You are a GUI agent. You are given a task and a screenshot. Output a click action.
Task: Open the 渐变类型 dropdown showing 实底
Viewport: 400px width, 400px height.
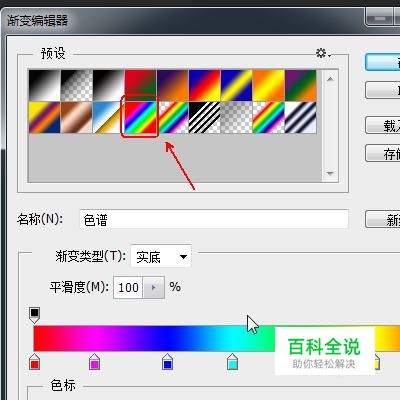(161, 256)
